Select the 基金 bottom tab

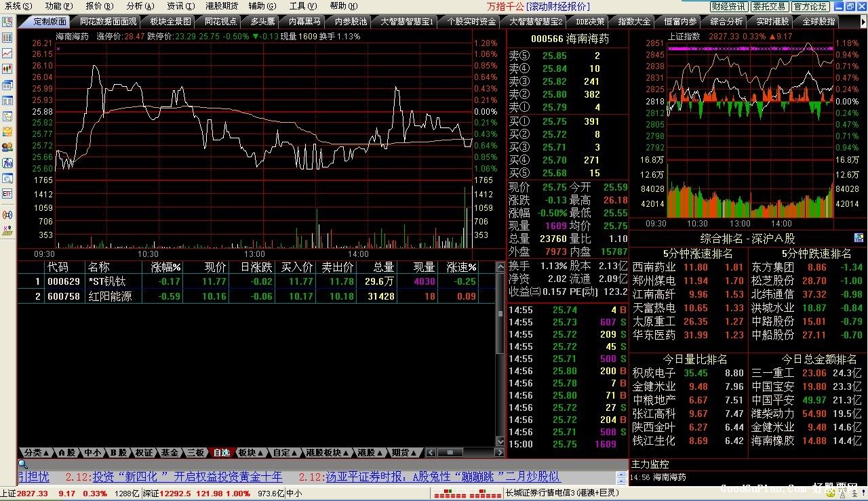click(170, 452)
